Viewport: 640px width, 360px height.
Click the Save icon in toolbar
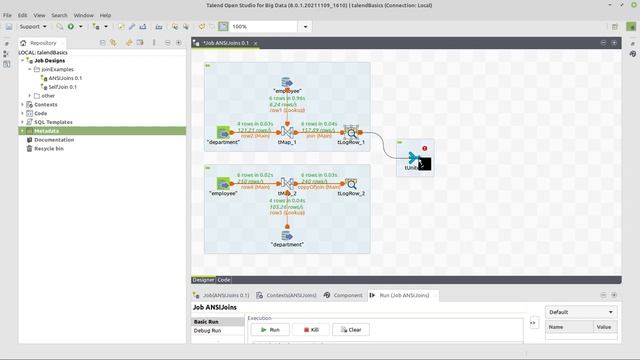9,27
